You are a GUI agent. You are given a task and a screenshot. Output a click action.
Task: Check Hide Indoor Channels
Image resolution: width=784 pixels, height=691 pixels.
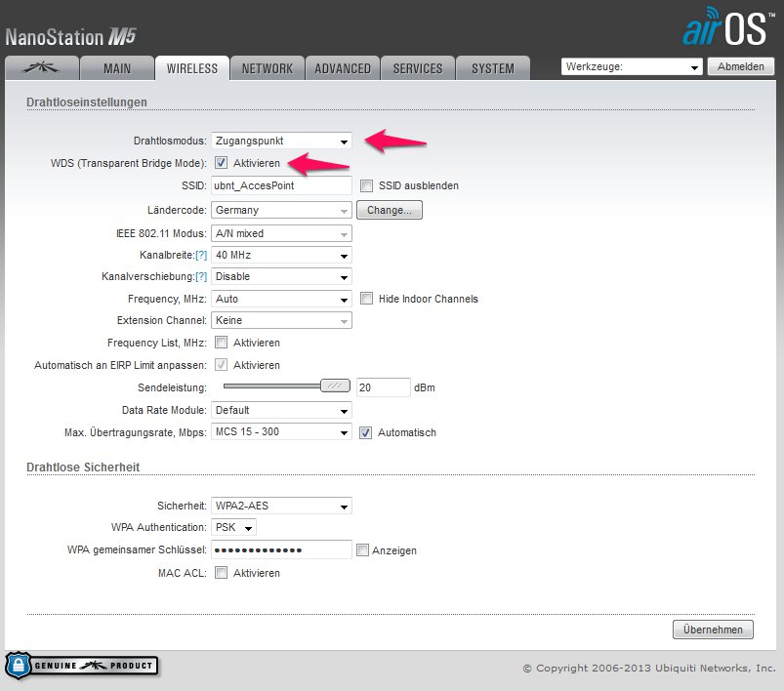[x=366, y=299]
